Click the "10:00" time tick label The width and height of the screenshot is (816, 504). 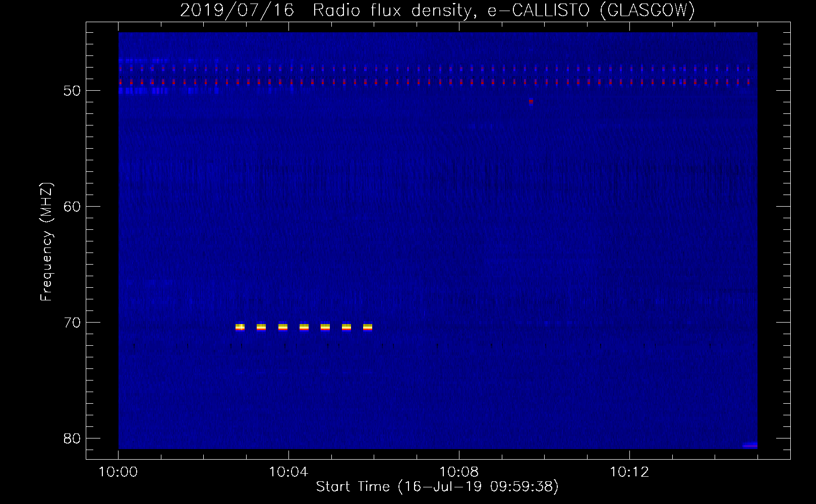(x=118, y=472)
